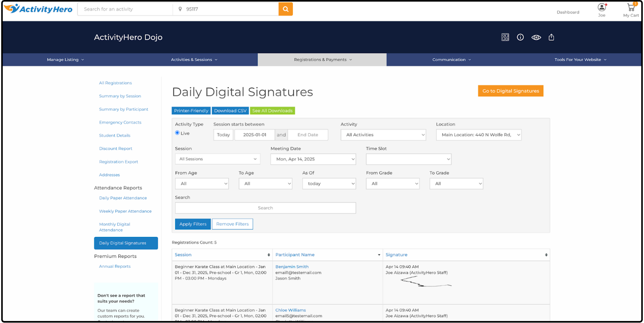This screenshot has width=644, height=323.
Task: Click the 95117 zip code field
Action: (x=225, y=9)
